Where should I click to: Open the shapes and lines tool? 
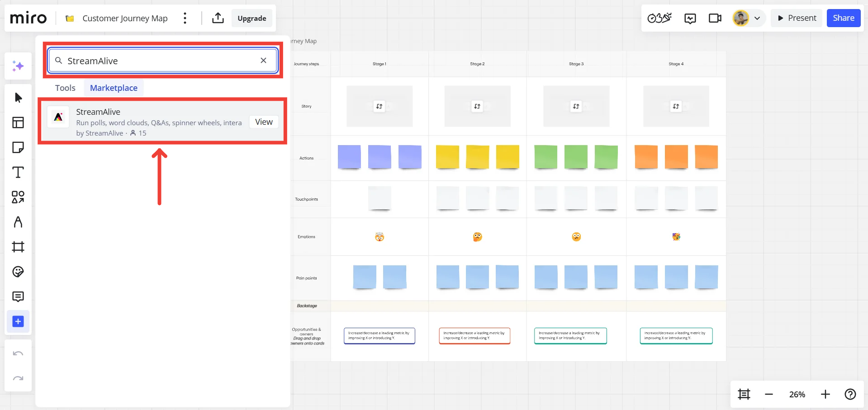click(x=18, y=197)
